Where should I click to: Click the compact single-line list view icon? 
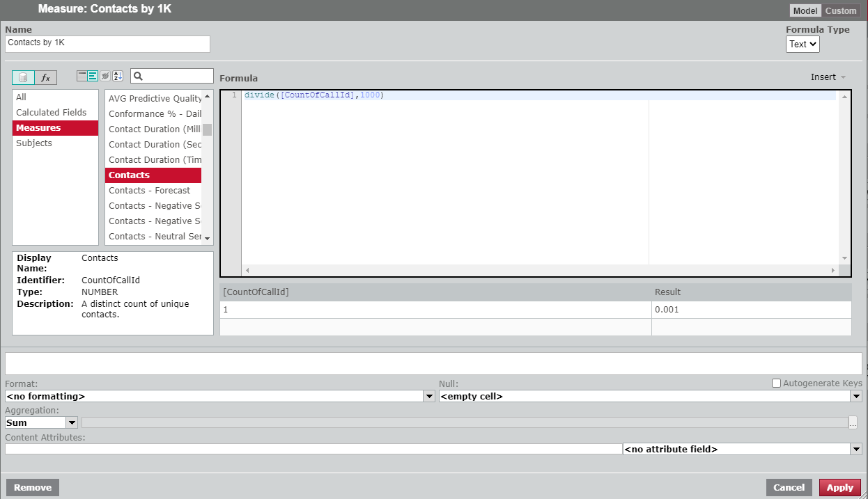pos(82,76)
